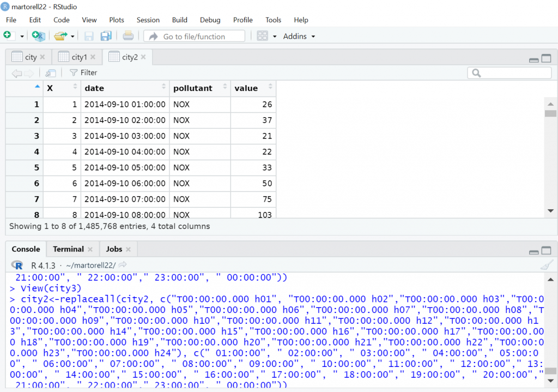This screenshot has width=558, height=392.
Task: Sort by the X column header
Action: (x=62, y=88)
